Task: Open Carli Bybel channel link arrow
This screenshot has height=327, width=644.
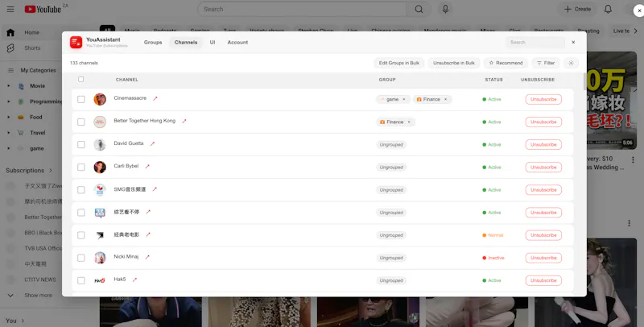Action: [x=147, y=167]
